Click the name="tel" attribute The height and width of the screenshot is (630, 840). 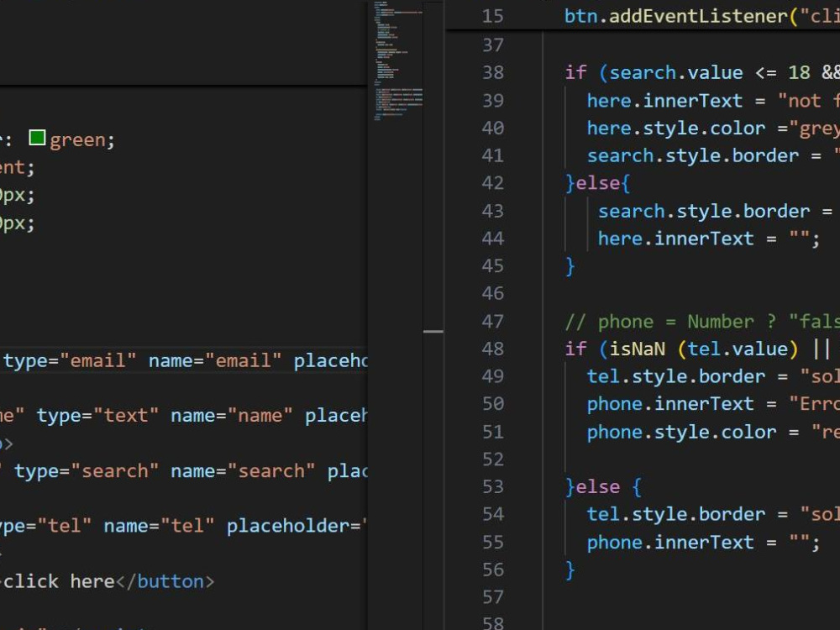159,526
